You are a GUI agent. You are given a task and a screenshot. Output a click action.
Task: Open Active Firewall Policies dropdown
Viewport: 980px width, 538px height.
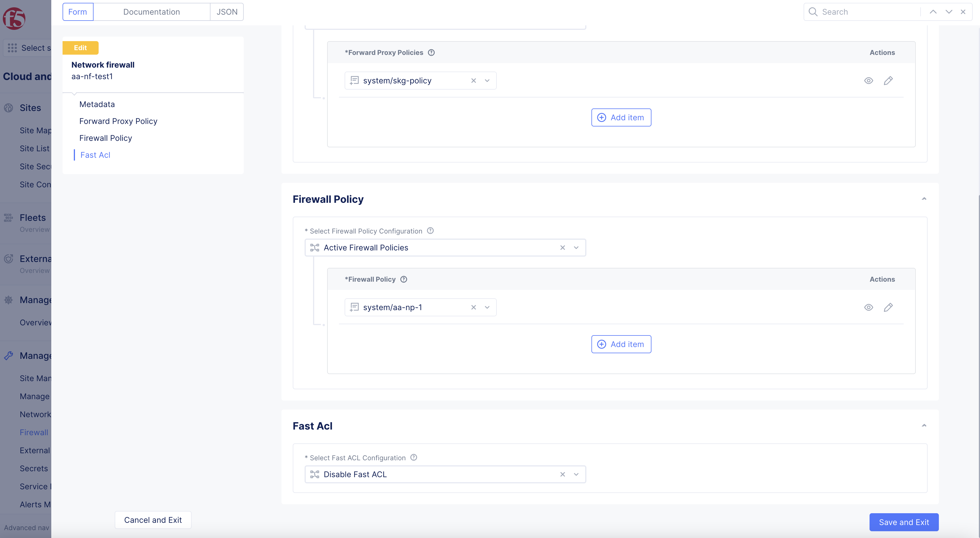pos(576,248)
